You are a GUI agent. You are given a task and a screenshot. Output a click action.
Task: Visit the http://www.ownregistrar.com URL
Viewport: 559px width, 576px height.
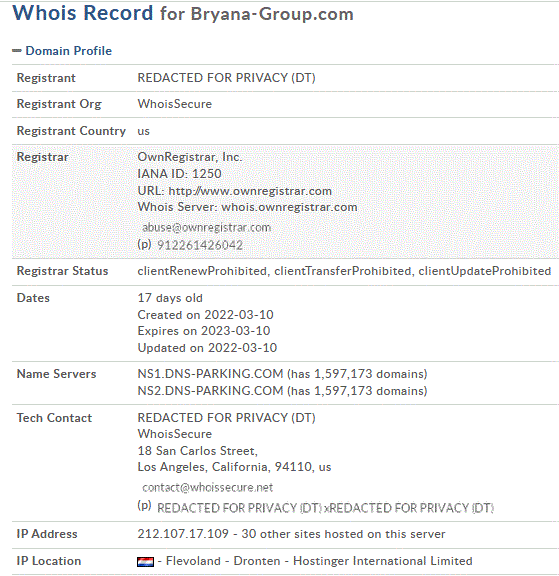(x=250, y=191)
